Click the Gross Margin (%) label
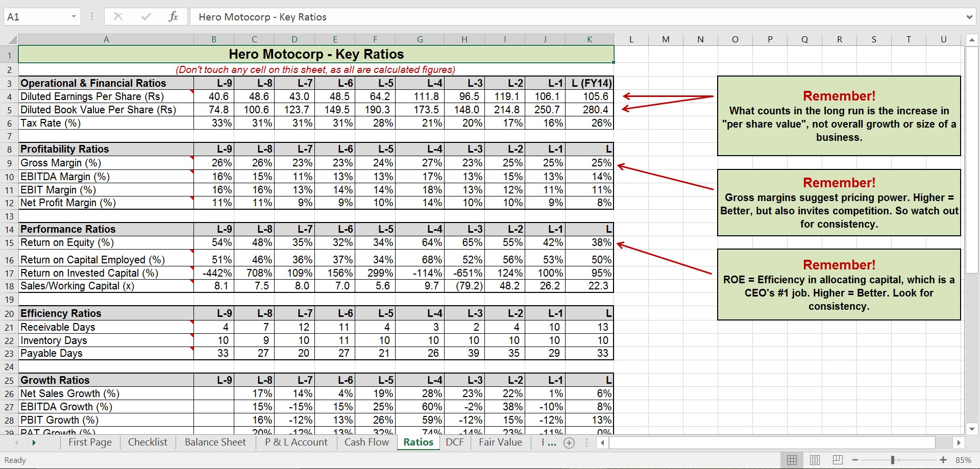This screenshot has width=980, height=469. 61,163
